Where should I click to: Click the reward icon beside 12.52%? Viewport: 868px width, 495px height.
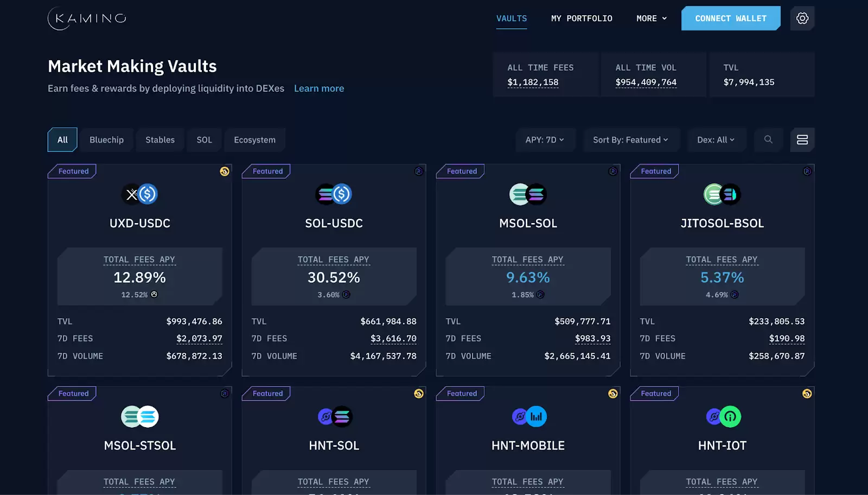(x=154, y=294)
